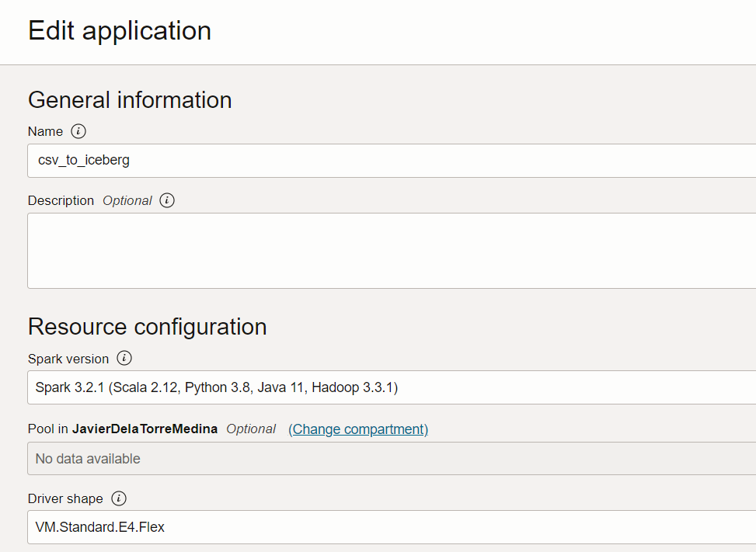Click the info icon beside Description Optional

click(167, 200)
